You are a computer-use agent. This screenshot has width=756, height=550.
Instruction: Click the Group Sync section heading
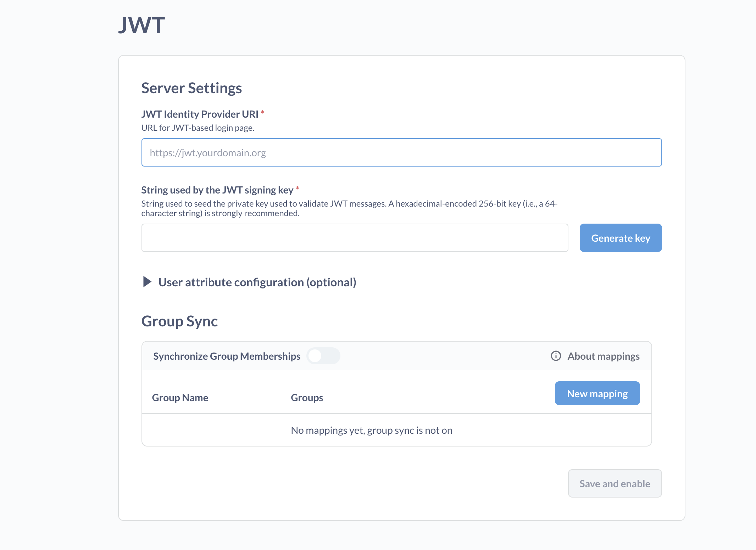click(179, 321)
